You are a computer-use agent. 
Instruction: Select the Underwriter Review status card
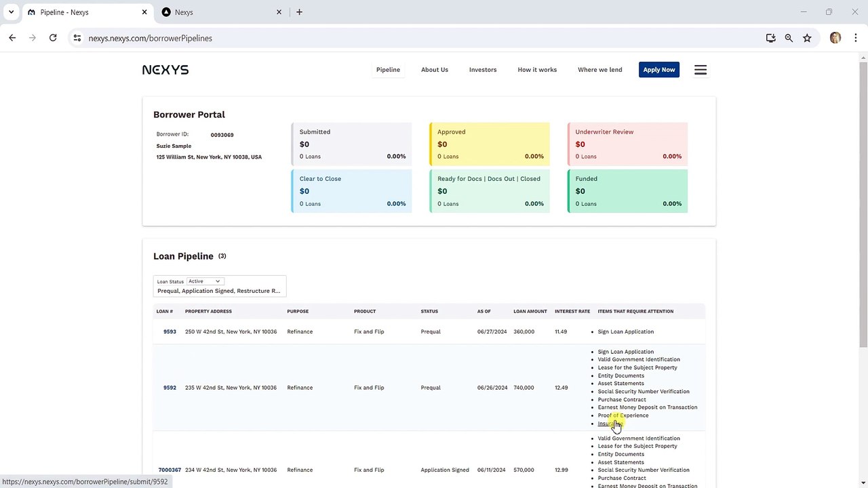[x=627, y=144]
